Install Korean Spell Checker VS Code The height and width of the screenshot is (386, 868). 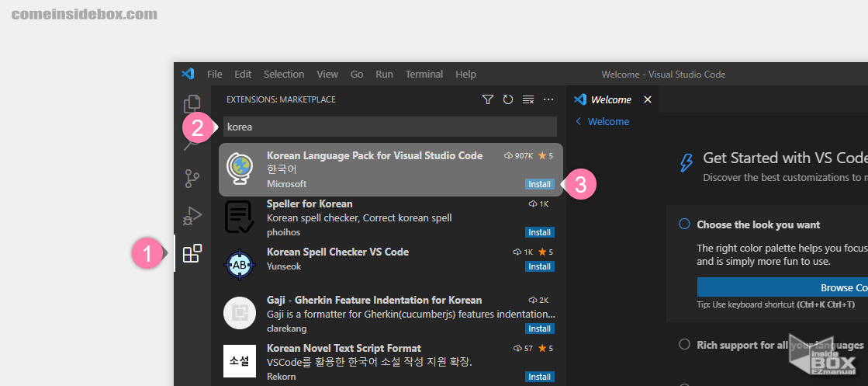coord(540,266)
